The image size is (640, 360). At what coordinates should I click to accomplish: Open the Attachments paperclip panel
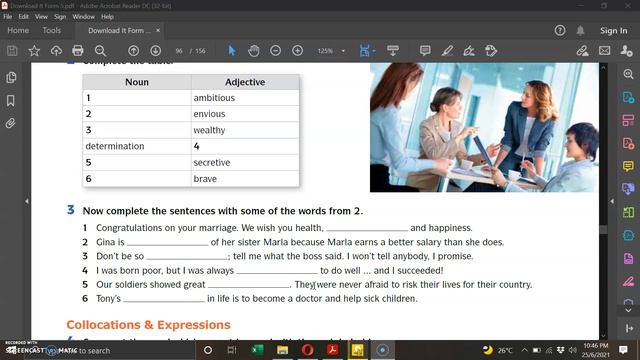coord(11,123)
